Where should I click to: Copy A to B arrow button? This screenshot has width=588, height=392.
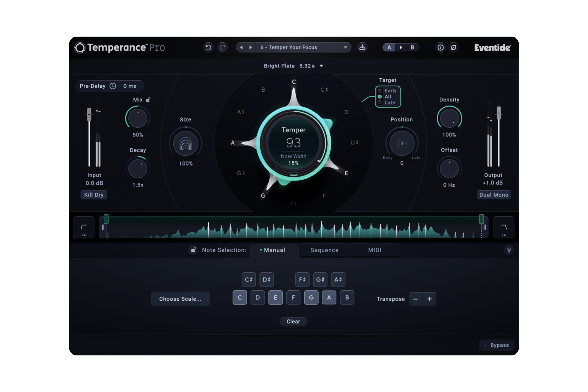coord(401,47)
